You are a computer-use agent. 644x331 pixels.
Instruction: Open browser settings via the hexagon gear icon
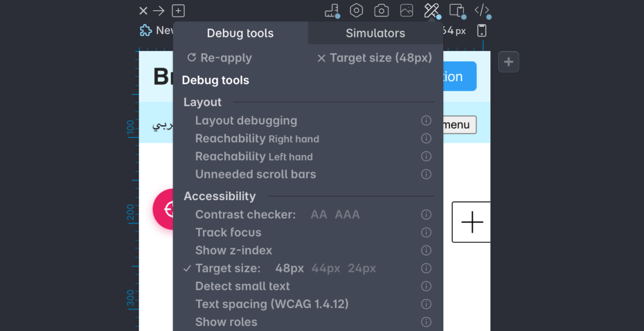(356, 10)
